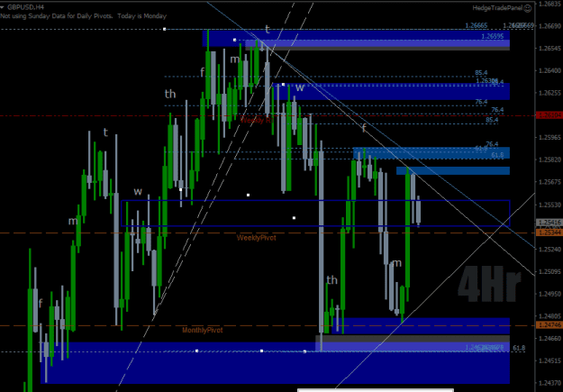The height and width of the screenshot is (392, 563).
Task: Click 1.26255 on the price axis
Action: pos(549,93)
